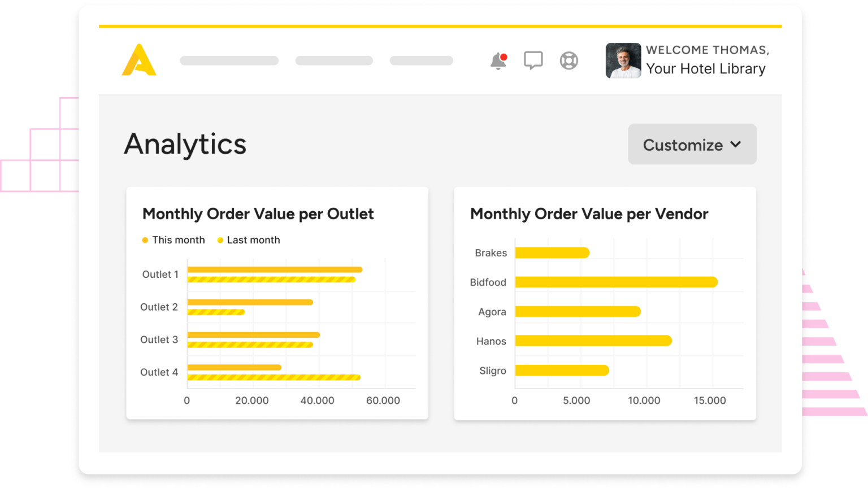The image size is (868, 488).
Task: Open notifications with the bell icon
Action: coord(497,60)
